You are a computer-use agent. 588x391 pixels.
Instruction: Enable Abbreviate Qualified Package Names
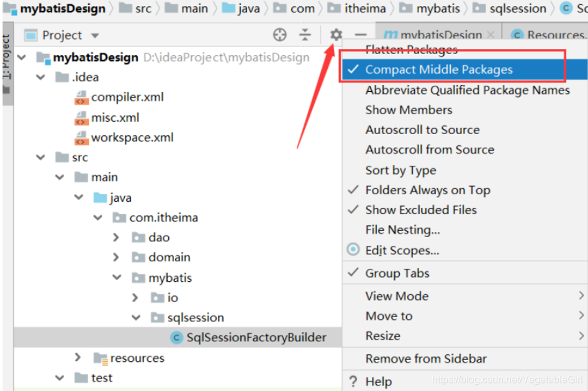pos(464,90)
